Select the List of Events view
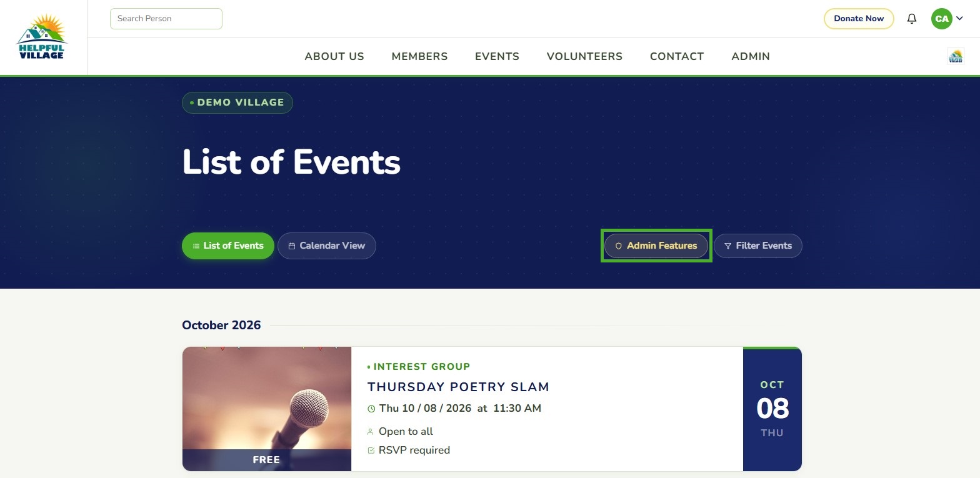This screenshot has height=478, width=980. 228,246
